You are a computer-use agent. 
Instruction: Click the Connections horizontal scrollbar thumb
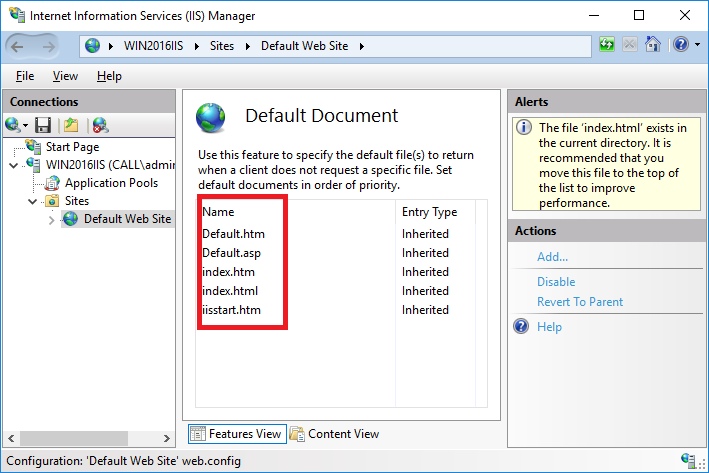click(x=73, y=438)
